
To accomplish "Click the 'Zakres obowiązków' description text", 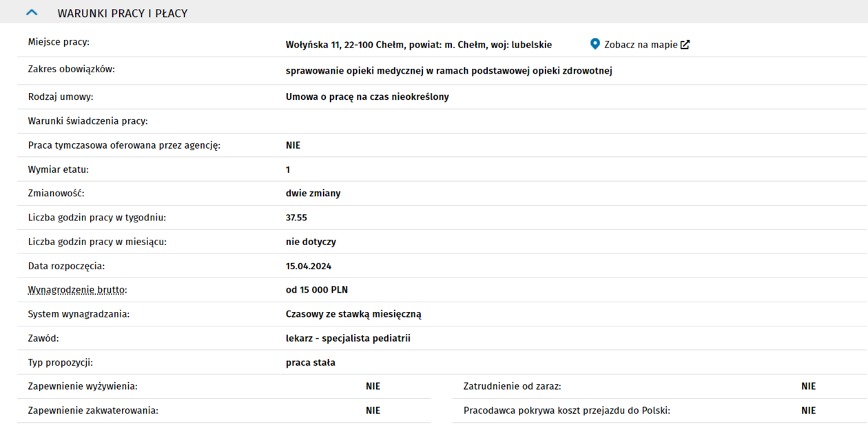I will tap(448, 71).
